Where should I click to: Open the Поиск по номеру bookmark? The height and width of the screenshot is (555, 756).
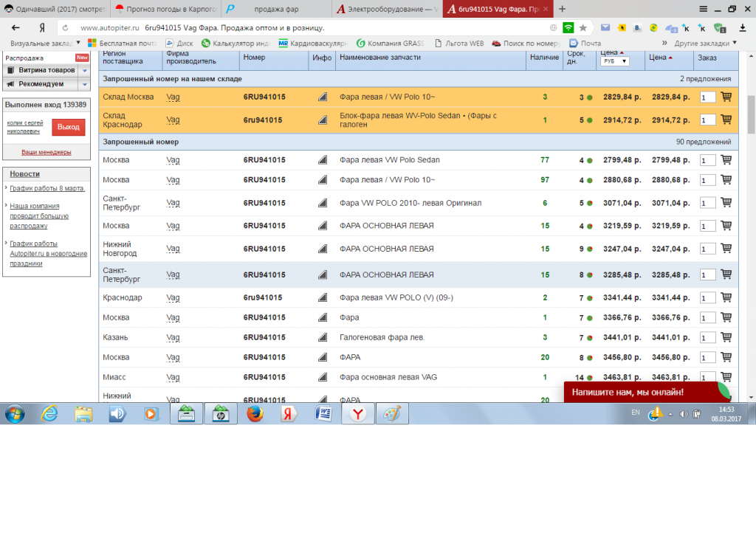526,44
